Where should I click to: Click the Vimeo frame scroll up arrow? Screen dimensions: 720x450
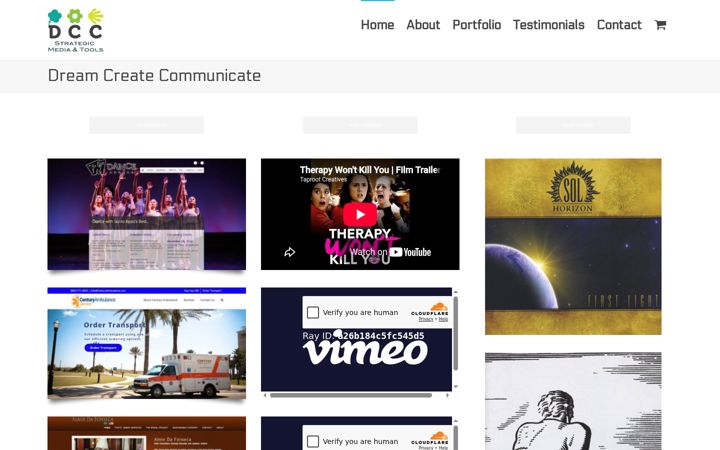pyautogui.click(x=456, y=292)
